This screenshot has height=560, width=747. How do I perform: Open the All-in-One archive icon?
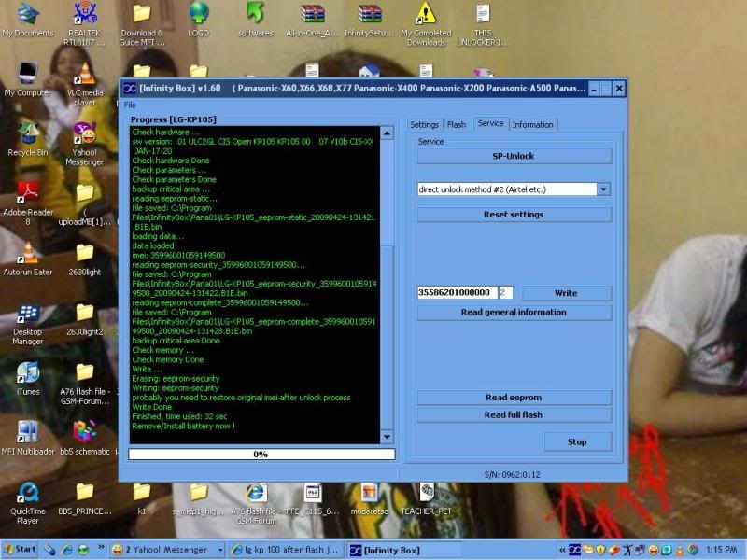pos(313,19)
